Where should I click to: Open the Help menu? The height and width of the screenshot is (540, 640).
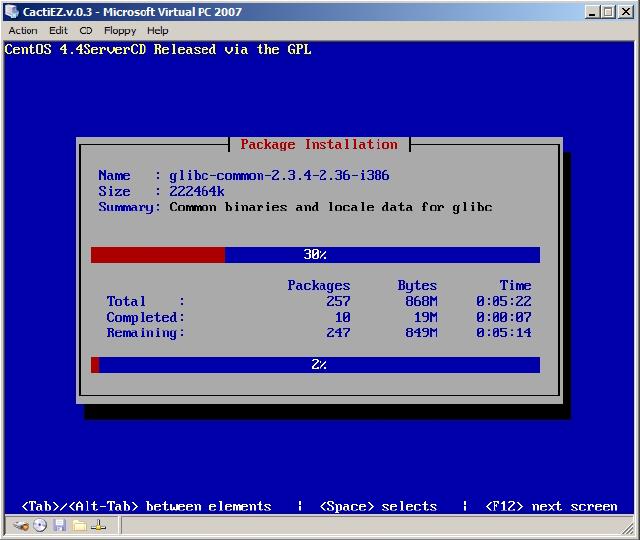(158, 31)
